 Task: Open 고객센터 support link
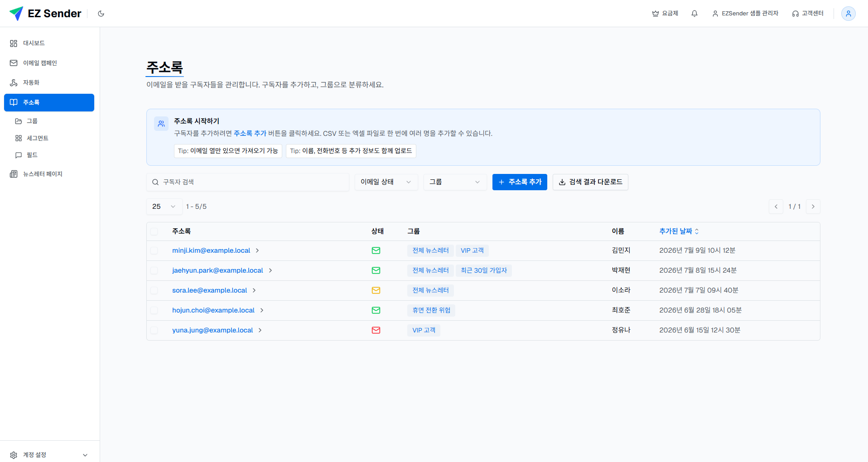[808, 14]
